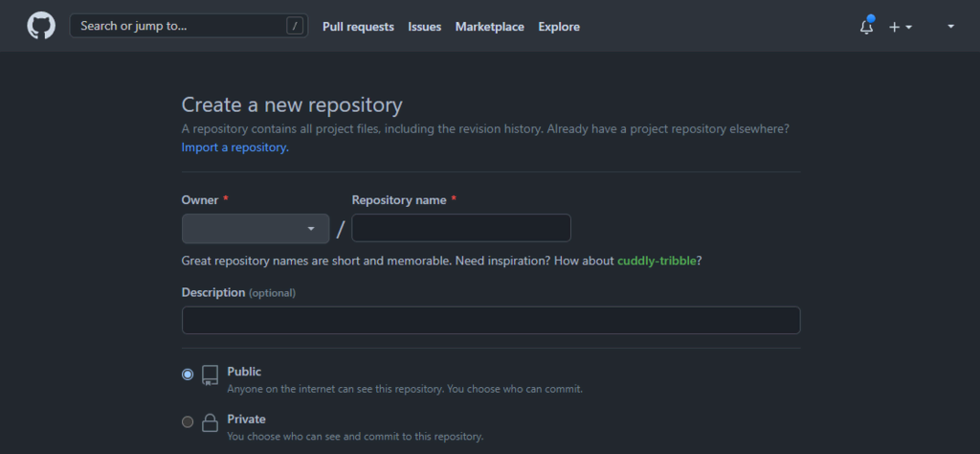This screenshot has width=980, height=454.
Task: Click the GitHub Octocat logo
Action: (41, 26)
